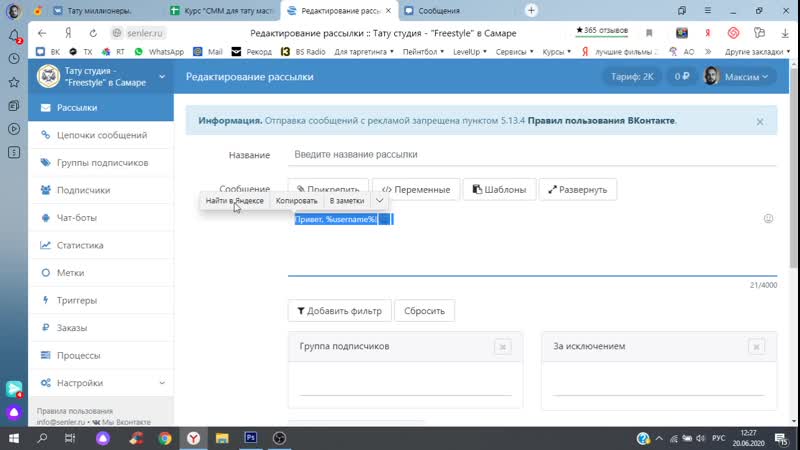Open Chrome from the taskbar
800x450 pixels.
(165, 438)
